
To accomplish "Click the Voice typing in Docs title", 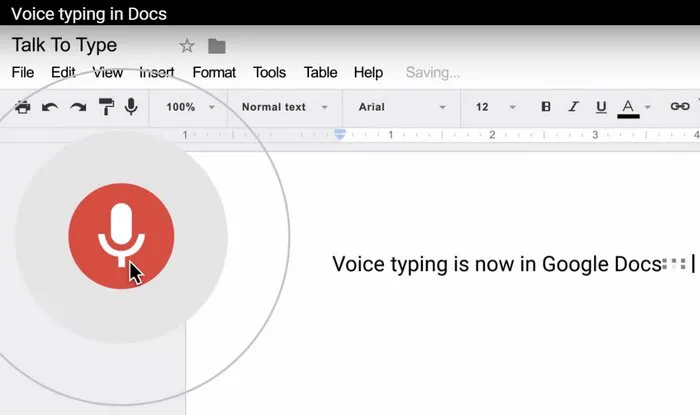I will (x=89, y=14).
